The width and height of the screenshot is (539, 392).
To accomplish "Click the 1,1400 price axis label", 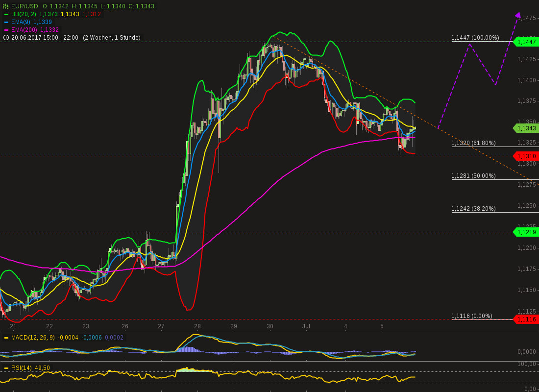I will point(527,80).
